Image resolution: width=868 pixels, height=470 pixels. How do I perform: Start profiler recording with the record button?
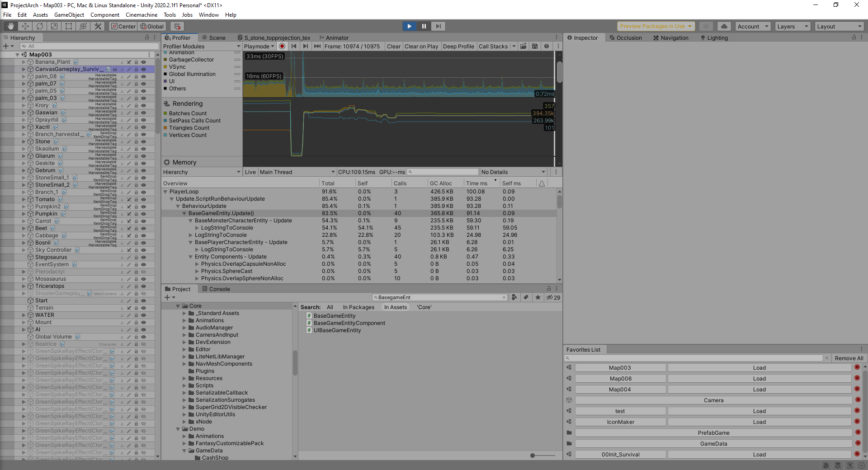point(282,46)
